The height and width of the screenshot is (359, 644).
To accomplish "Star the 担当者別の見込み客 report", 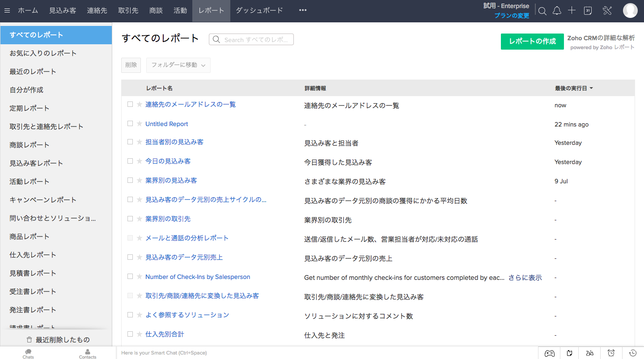I will click(140, 142).
